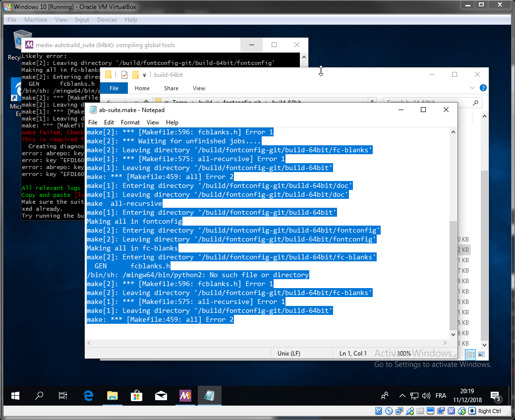The image size is (515, 420).
Task: Show hidden system tray icons
Action: tap(402, 396)
